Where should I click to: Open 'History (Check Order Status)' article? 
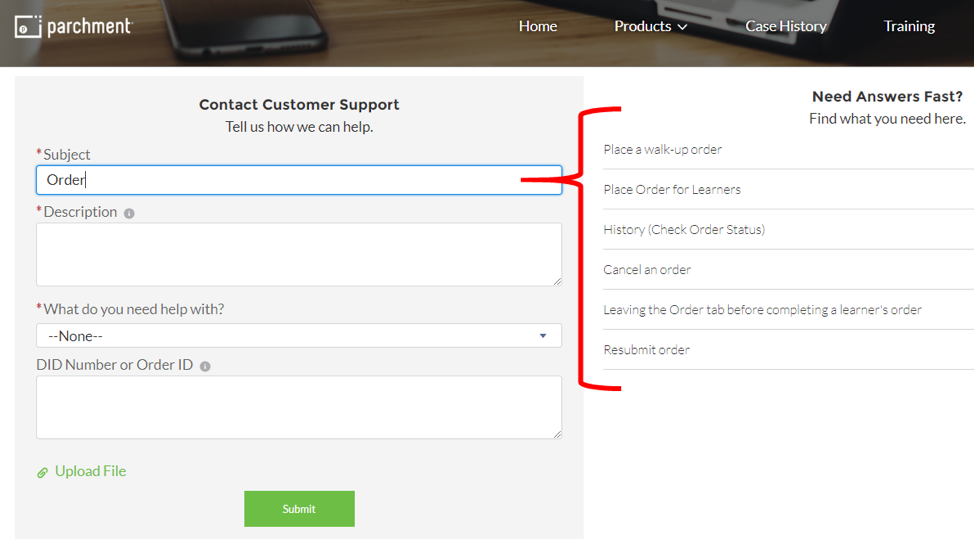click(x=683, y=229)
